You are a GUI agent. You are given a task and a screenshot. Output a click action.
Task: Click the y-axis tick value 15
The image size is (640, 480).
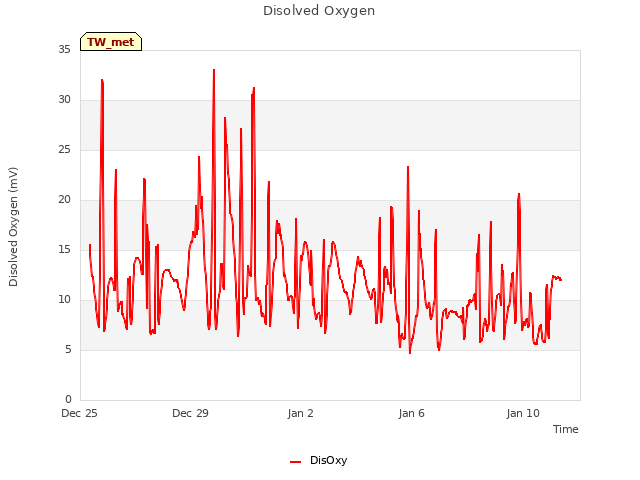[64, 249]
